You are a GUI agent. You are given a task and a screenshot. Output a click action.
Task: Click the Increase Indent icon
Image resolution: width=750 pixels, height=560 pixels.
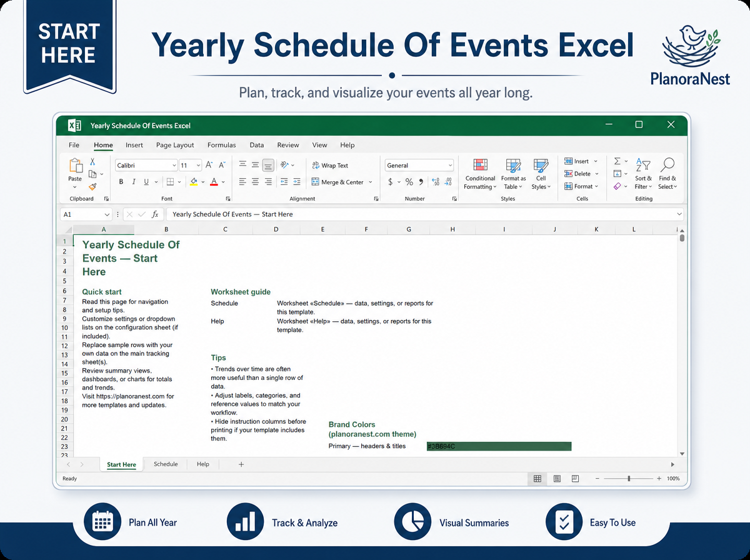(297, 182)
